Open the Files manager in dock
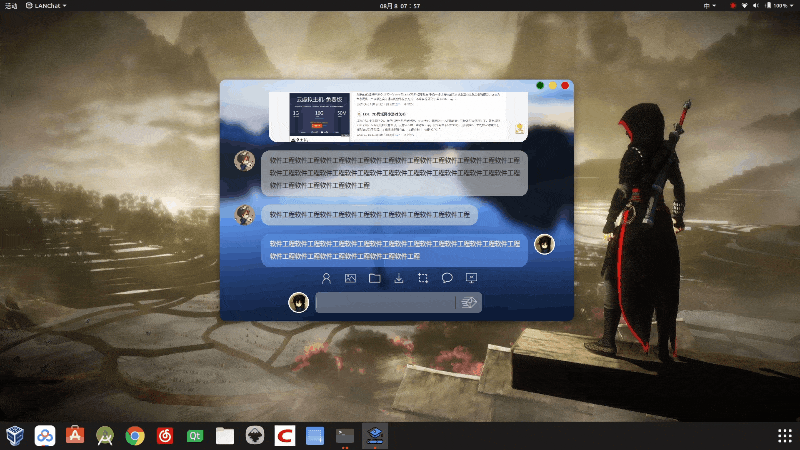Viewport: 800px width, 450px height. [225, 436]
